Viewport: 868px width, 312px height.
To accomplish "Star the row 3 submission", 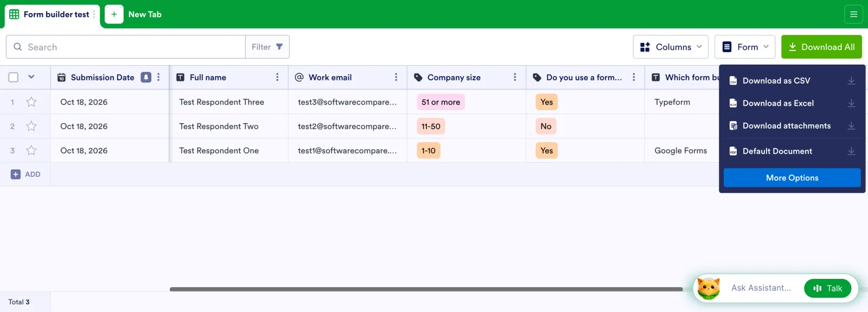I will tap(31, 150).
